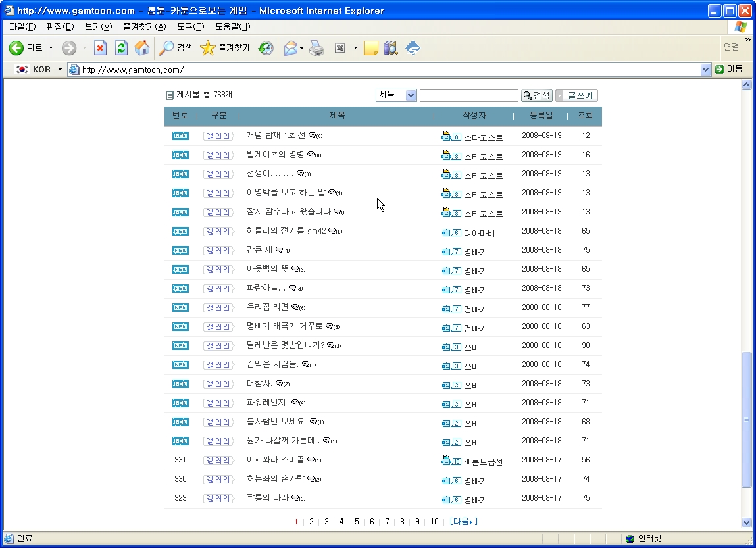Open the post titled 히틀러의 전기톱 gm42
This screenshot has width=756, height=548.
pos(286,231)
